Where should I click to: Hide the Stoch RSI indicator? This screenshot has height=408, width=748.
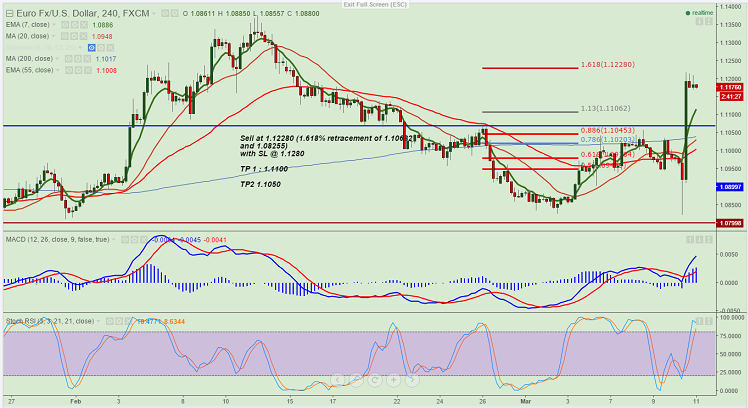[110, 321]
